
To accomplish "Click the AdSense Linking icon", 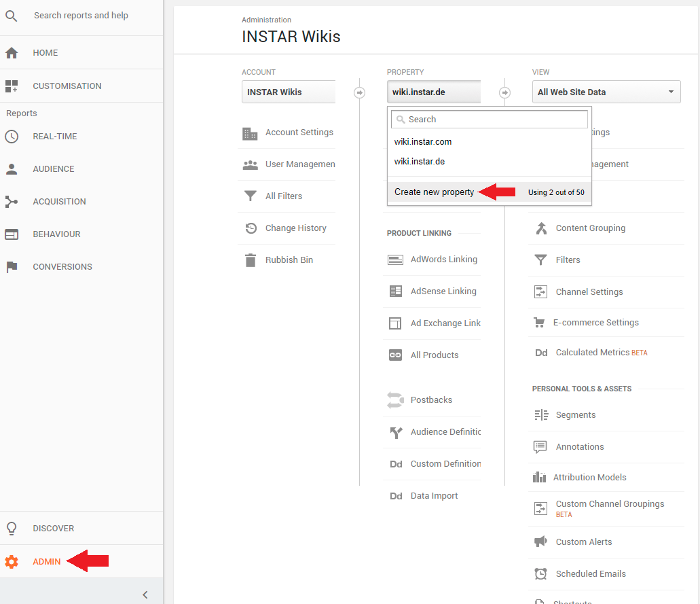I will tap(396, 291).
